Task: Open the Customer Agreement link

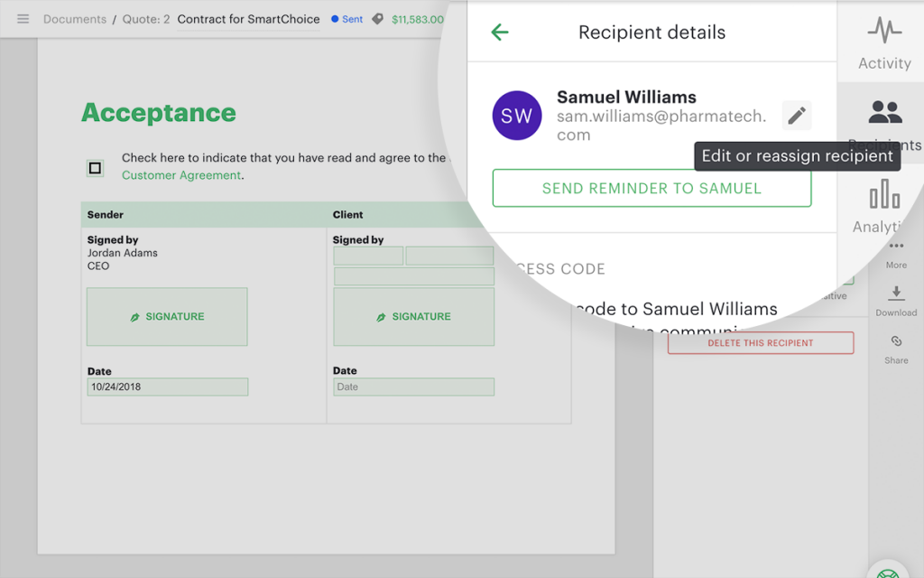Action: click(181, 175)
